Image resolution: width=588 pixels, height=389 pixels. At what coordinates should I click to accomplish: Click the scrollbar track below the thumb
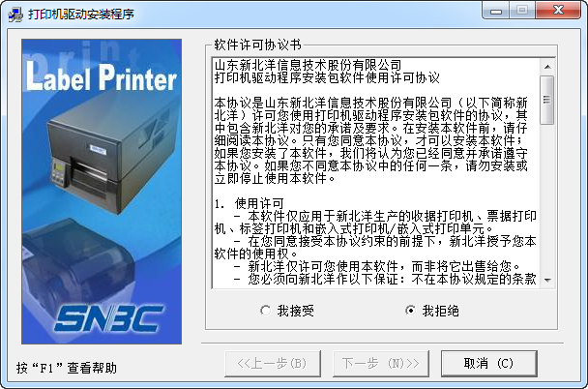547,198
